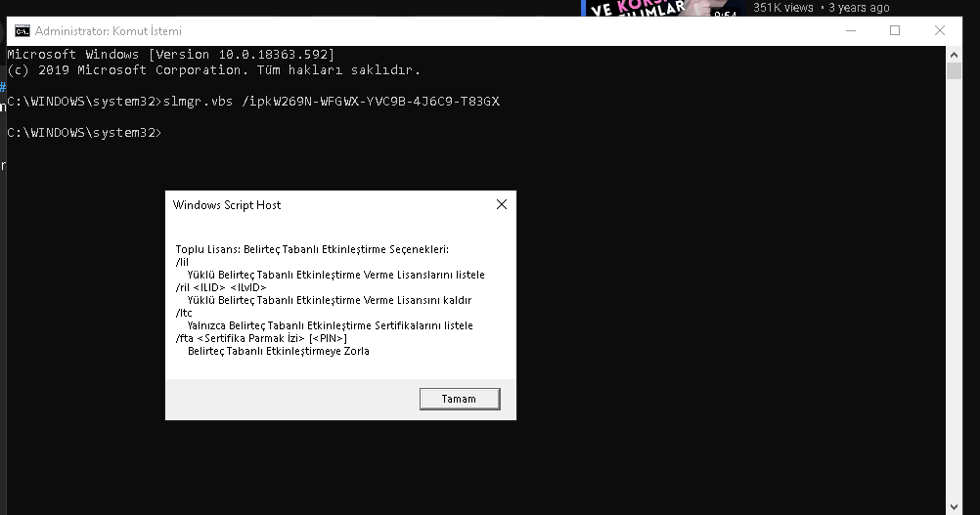This screenshot has height=515, width=980.
Task: Click the video thumbnail behind the console window
Action: tap(663, 8)
